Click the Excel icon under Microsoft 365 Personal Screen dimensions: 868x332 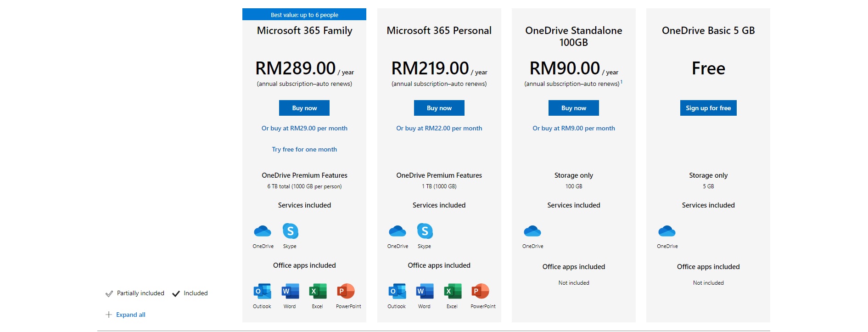pos(453,292)
